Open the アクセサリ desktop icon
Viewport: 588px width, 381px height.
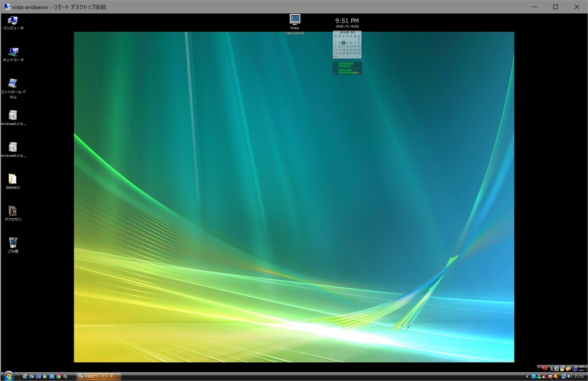click(13, 213)
